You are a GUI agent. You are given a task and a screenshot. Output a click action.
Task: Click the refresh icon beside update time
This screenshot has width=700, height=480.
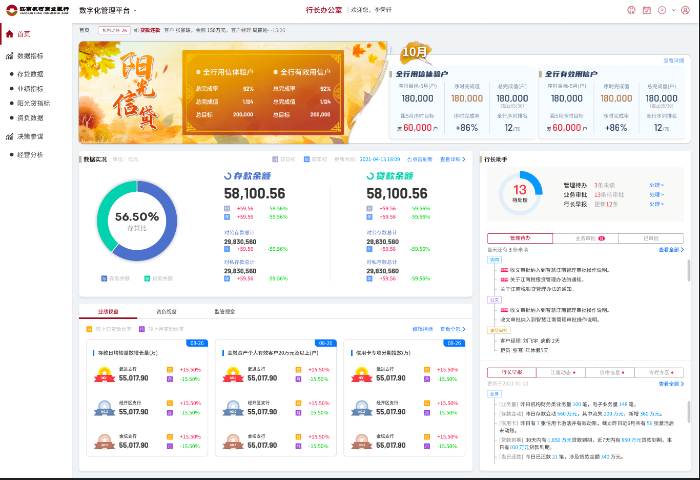tap(409, 159)
